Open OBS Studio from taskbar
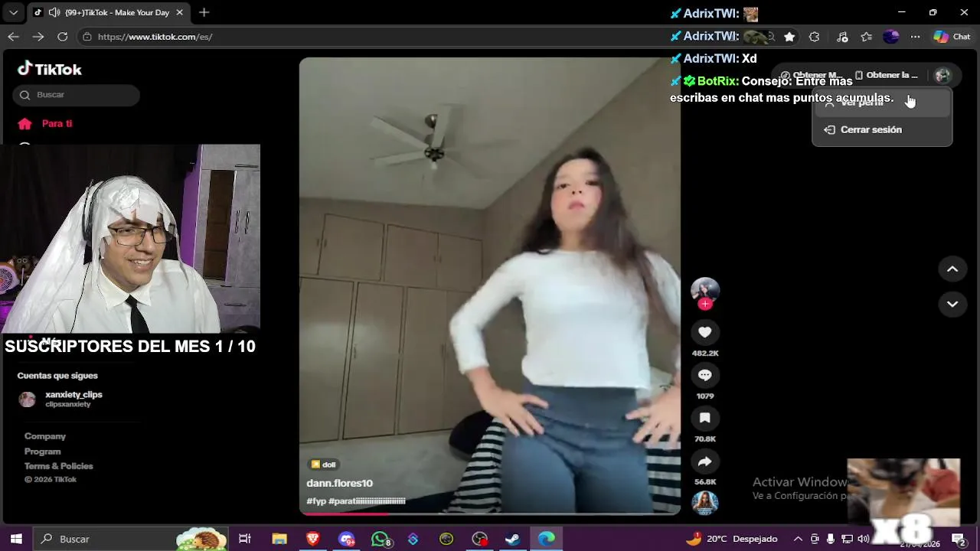The height and width of the screenshot is (551, 980). tap(480, 539)
